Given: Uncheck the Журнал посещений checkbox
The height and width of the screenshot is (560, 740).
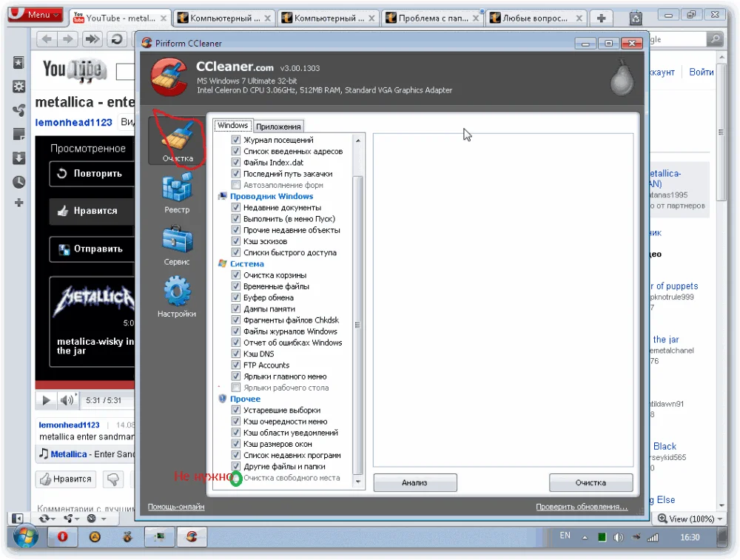Looking at the screenshot, I should [236, 140].
